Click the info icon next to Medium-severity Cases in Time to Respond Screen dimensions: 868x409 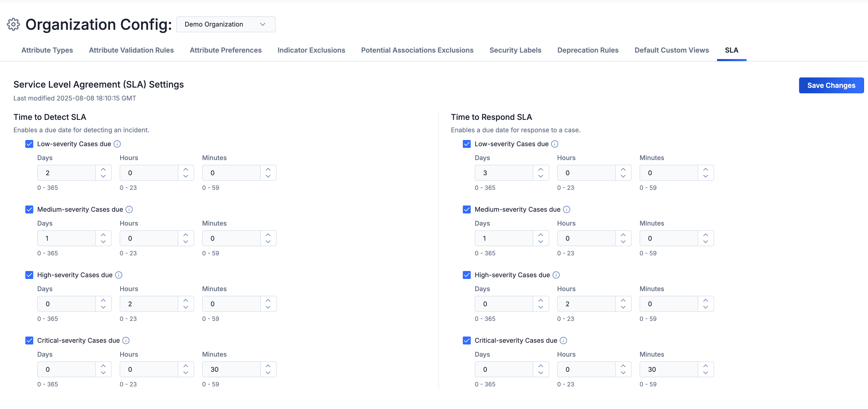pos(567,209)
